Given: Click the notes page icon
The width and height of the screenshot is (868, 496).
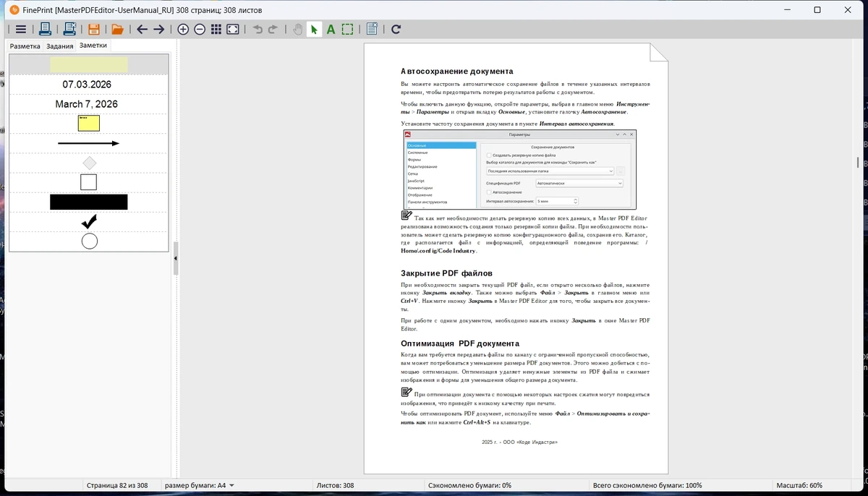Looking at the screenshot, I should (x=372, y=30).
